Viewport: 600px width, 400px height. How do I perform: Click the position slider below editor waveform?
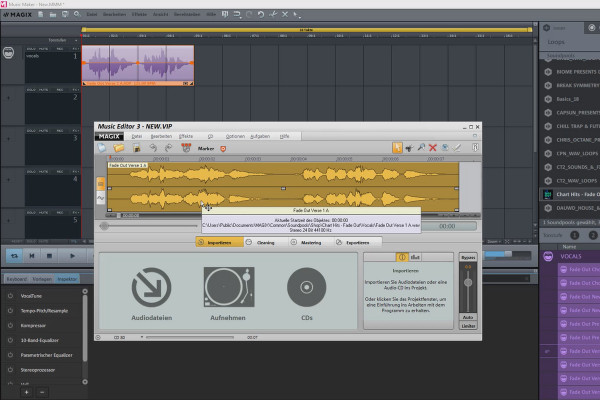point(104,226)
